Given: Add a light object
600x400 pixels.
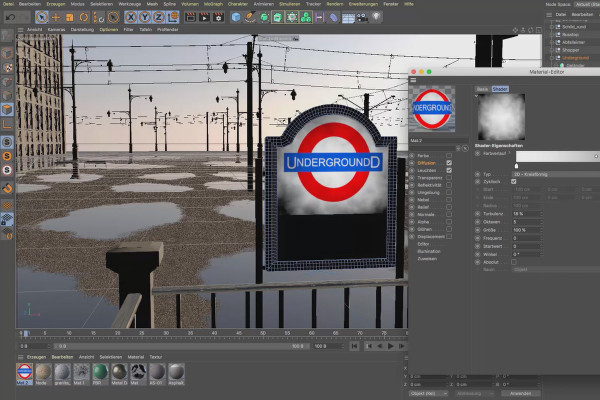Looking at the screenshot, I should 377,17.
